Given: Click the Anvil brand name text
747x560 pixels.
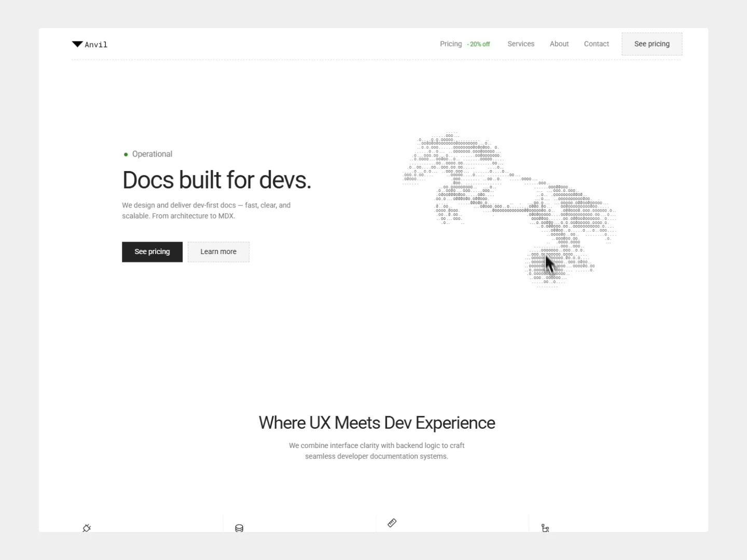Looking at the screenshot, I should (96, 45).
